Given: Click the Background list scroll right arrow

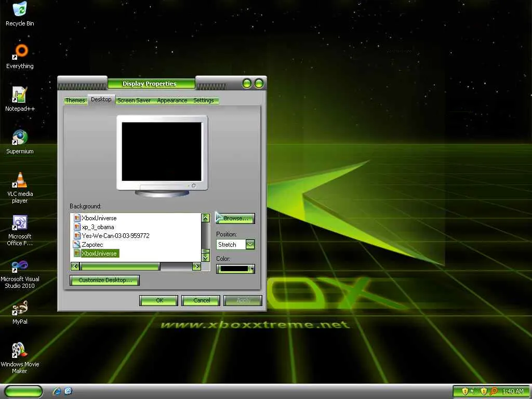Looking at the screenshot, I should [196, 267].
